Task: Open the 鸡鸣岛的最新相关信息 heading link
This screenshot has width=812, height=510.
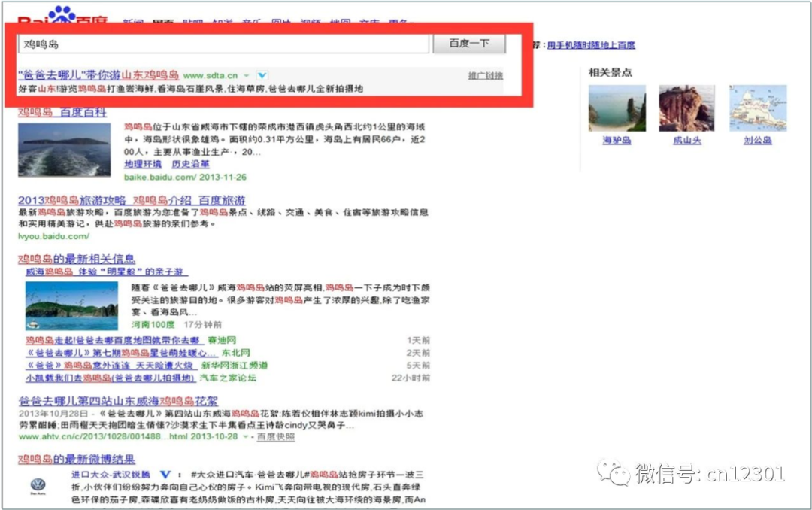Action: (x=77, y=259)
